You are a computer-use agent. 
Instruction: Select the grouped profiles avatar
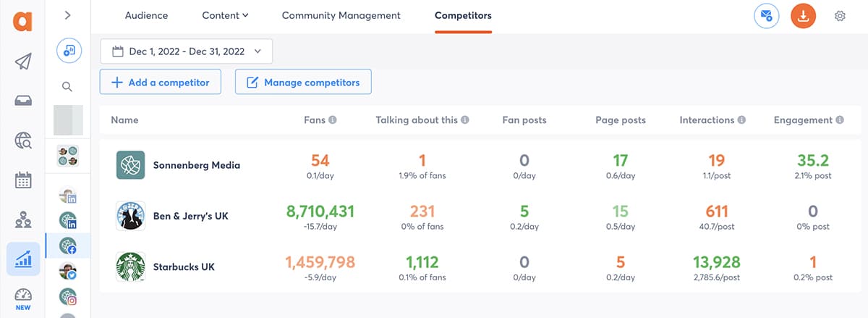(68, 155)
